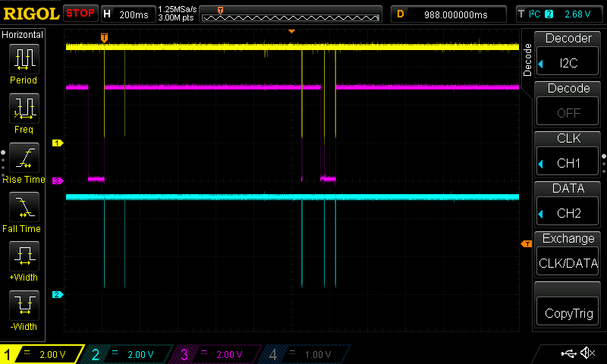The image size is (607, 364).
Task: Select the Period measurement icon
Action: click(24, 64)
